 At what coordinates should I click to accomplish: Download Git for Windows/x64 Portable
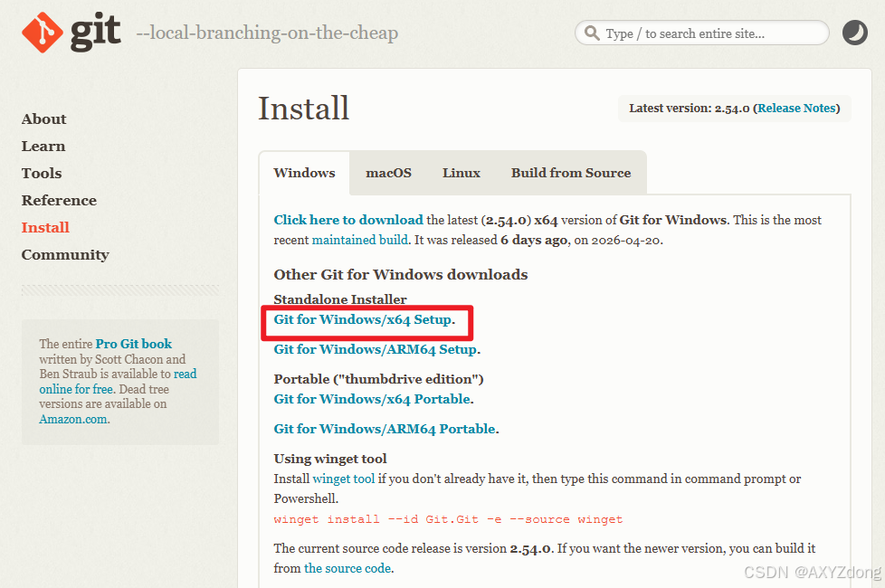point(372,399)
